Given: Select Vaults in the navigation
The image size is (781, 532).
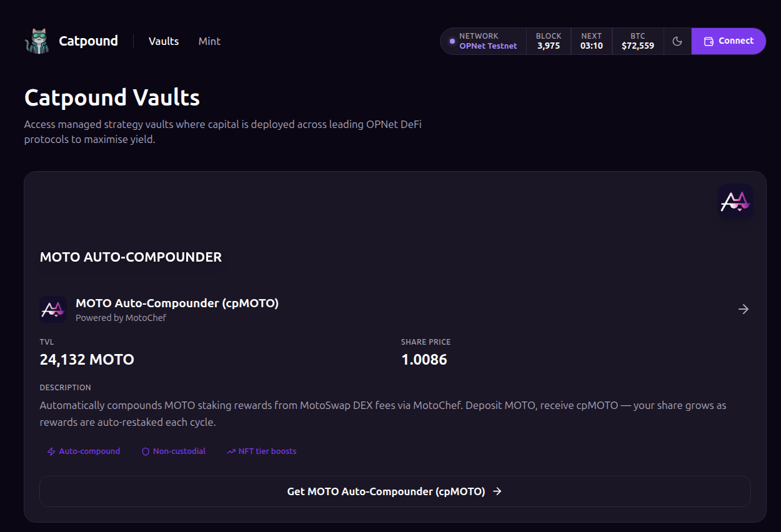Looking at the screenshot, I should [x=163, y=41].
